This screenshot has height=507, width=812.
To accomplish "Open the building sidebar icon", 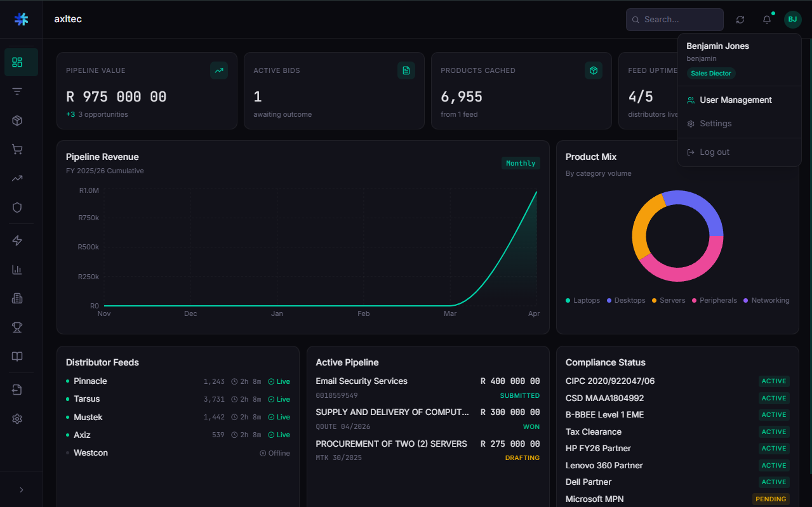I will 17,298.
